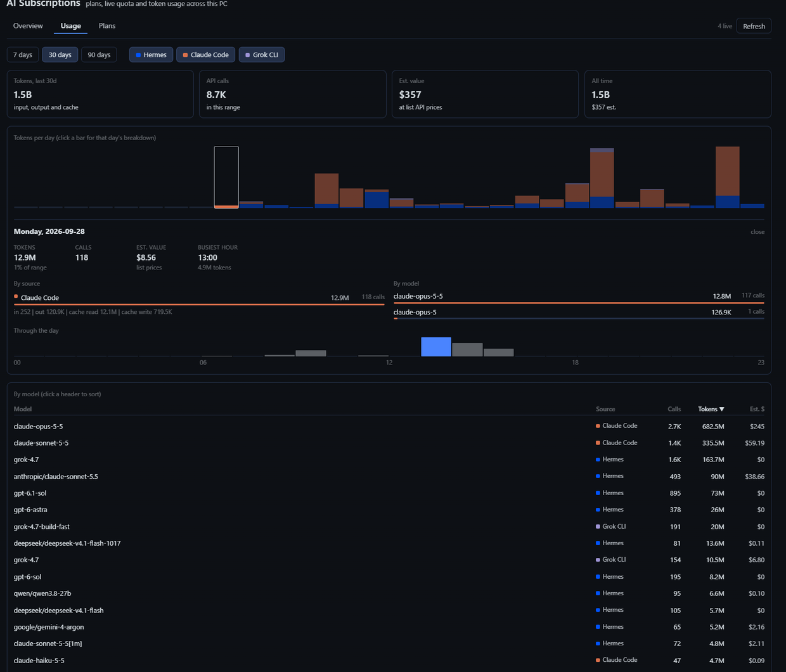786x672 pixels.
Task: Click the qwen/qwen3.8-27b row name
Action: pyautogui.click(x=42, y=593)
